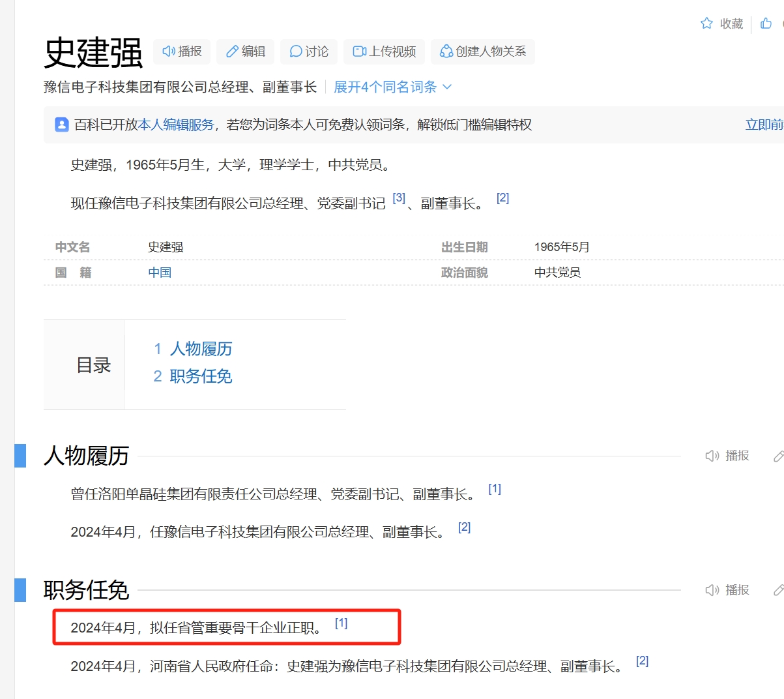784x699 pixels.
Task: Jump to 2 职务任免 in the contents
Action: click(193, 376)
